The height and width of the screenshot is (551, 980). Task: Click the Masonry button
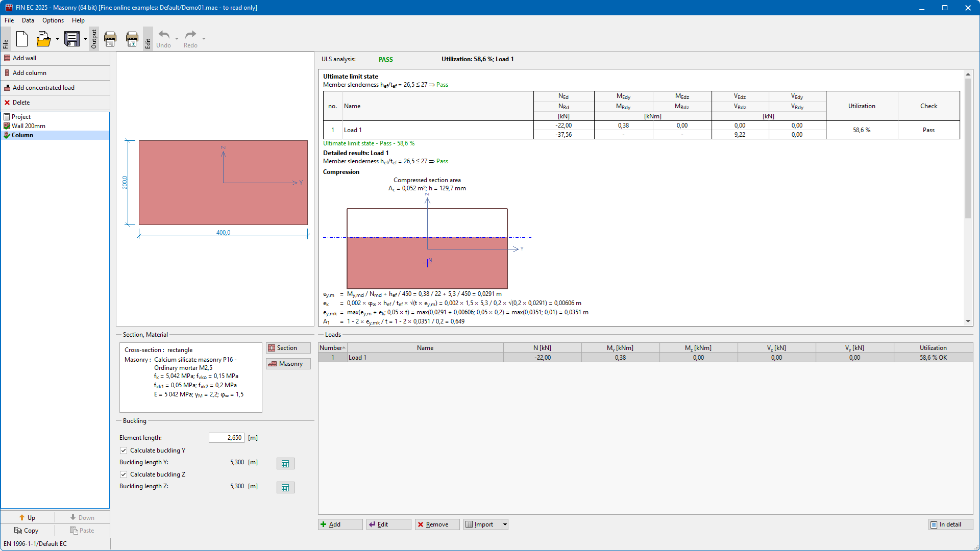click(288, 364)
